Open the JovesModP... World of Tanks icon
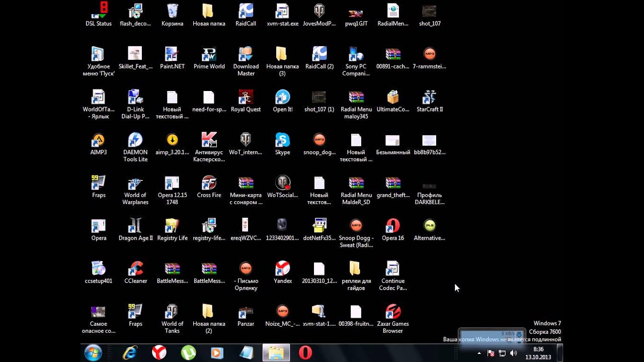The width and height of the screenshot is (644, 362). point(319,15)
